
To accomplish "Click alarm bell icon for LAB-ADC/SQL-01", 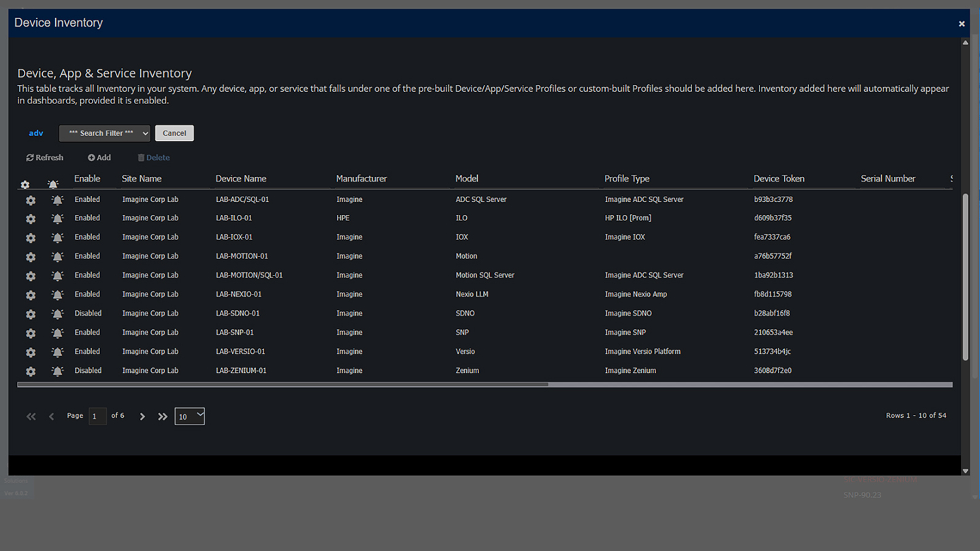I will [x=58, y=200].
